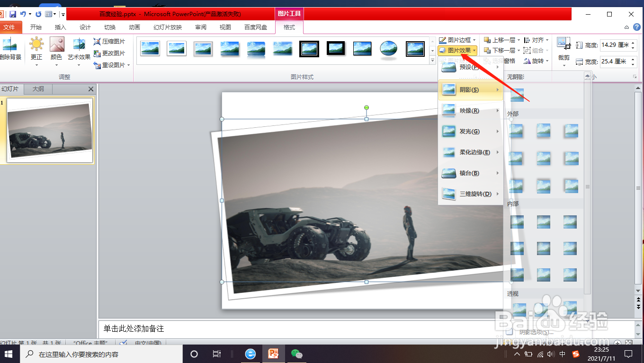Screen dimensions: 644x363
Task: Open the Reflection (映像) submenu
Action: point(471,111)
